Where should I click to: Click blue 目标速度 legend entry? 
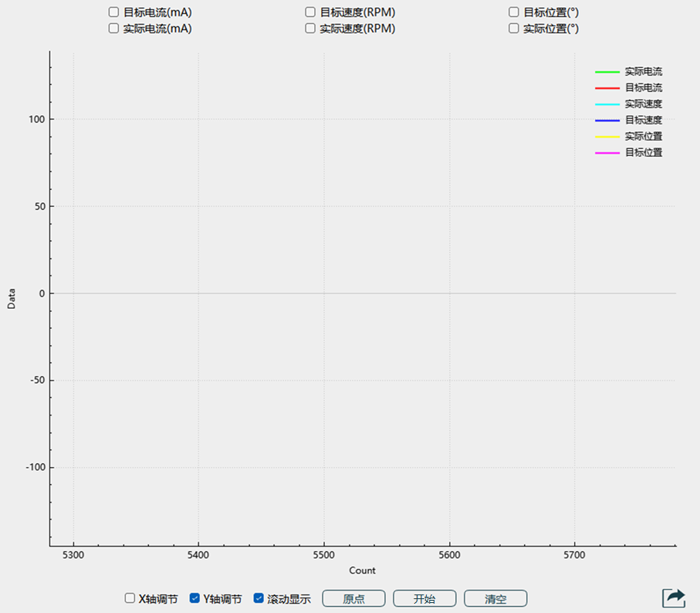628,120
